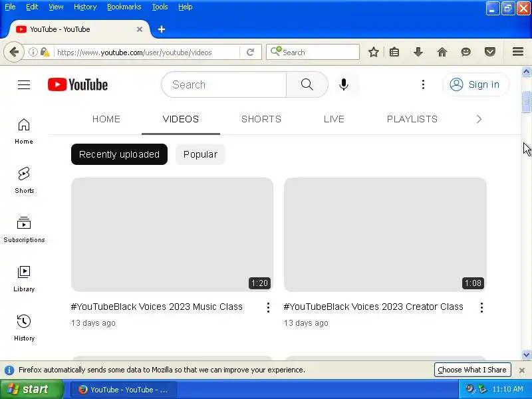Screen dimensions: 532x399
Task: Open Home in YouTube sidebar
Action: pyautogui.click(x=24, y=131)
